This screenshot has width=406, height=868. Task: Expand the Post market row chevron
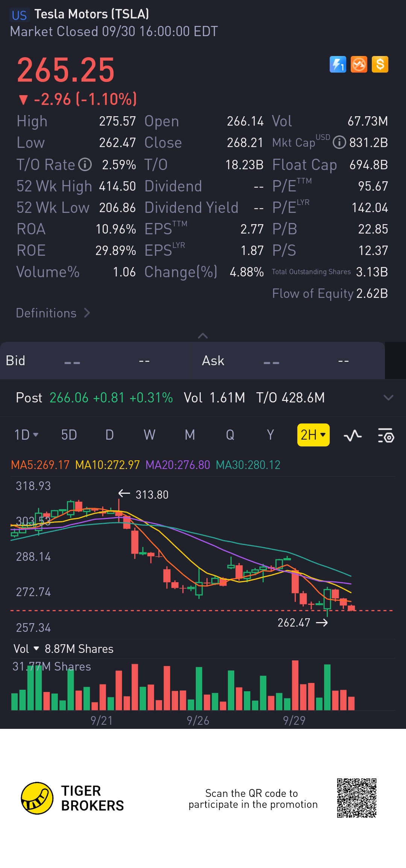(x=388, y=398)
